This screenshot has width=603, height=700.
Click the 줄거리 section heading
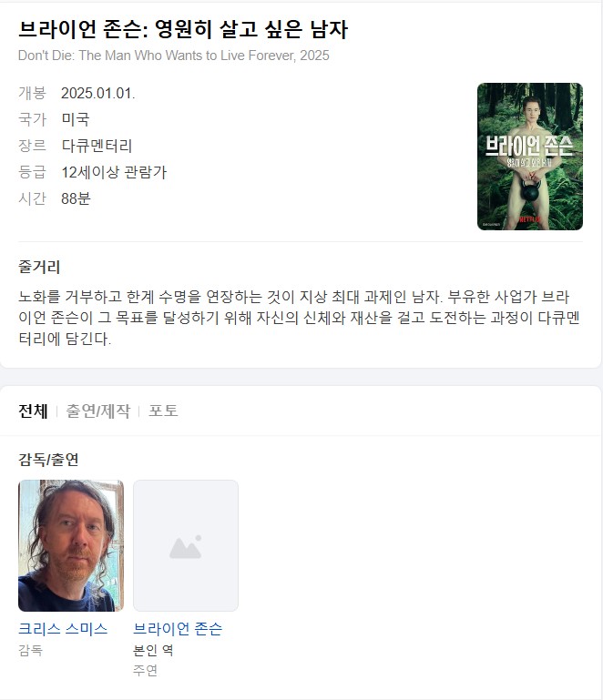click(39, 267)
